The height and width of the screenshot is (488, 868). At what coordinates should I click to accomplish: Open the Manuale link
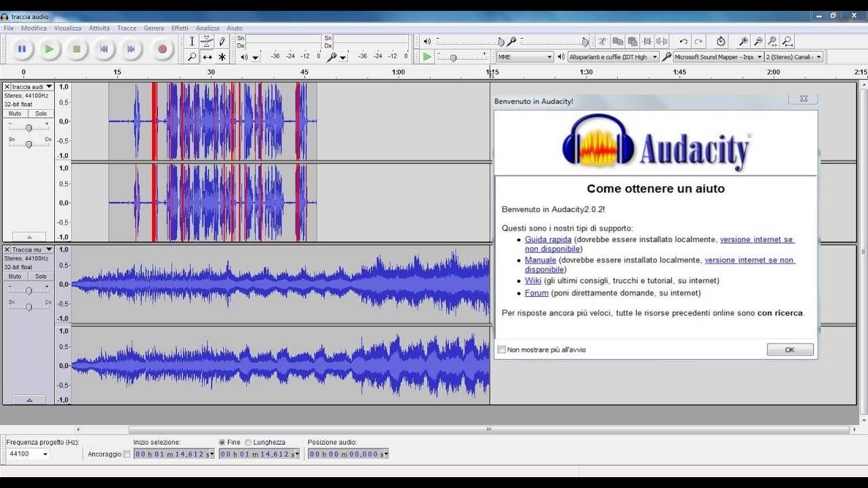[540, 260]
